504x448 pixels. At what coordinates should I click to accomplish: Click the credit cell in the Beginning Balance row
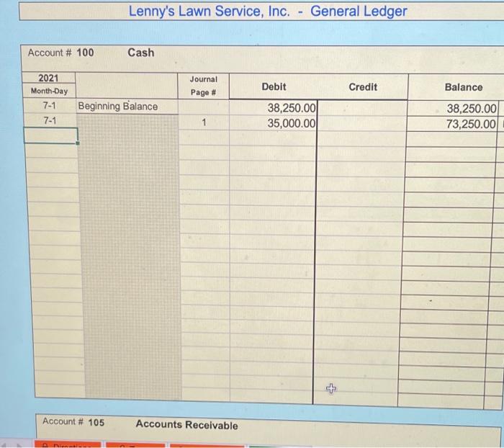362,108
